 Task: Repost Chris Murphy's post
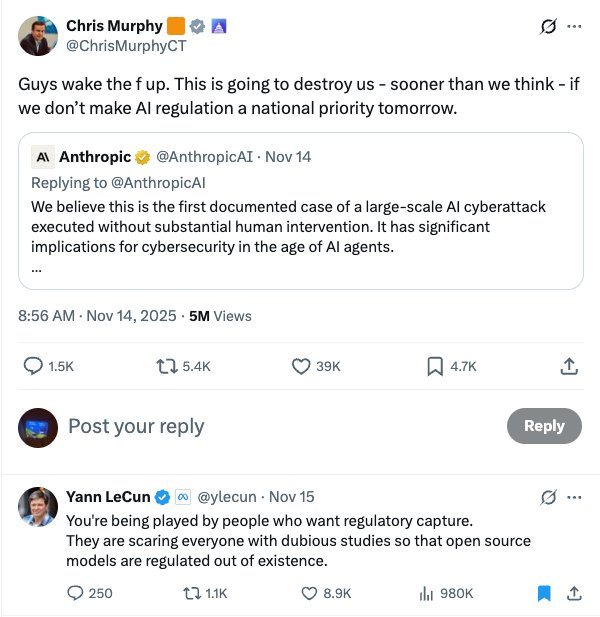pos(165,367)
